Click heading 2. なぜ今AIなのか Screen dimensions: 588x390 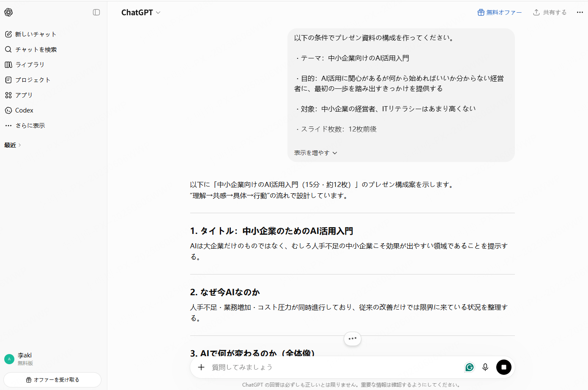225,292
